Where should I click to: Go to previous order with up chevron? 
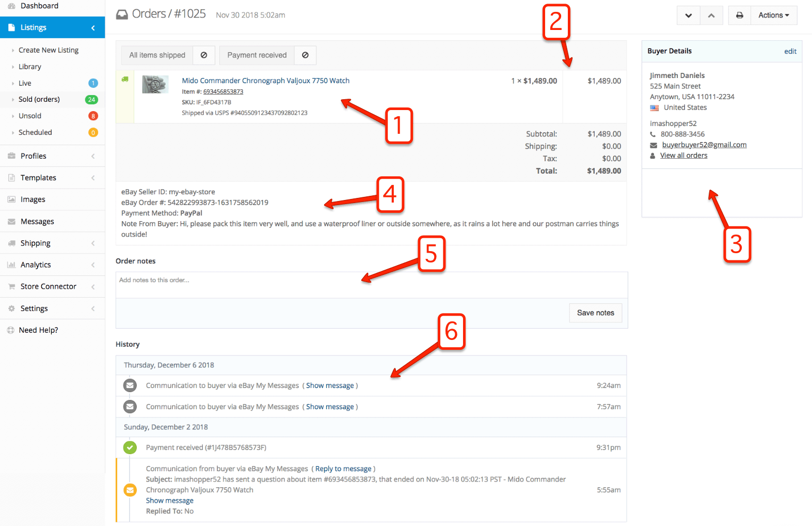tap(711, 16)
